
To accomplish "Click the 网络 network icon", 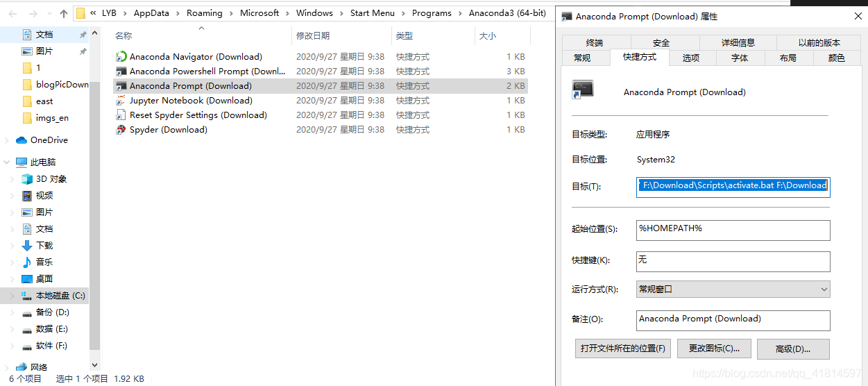I will coord(22,367).
